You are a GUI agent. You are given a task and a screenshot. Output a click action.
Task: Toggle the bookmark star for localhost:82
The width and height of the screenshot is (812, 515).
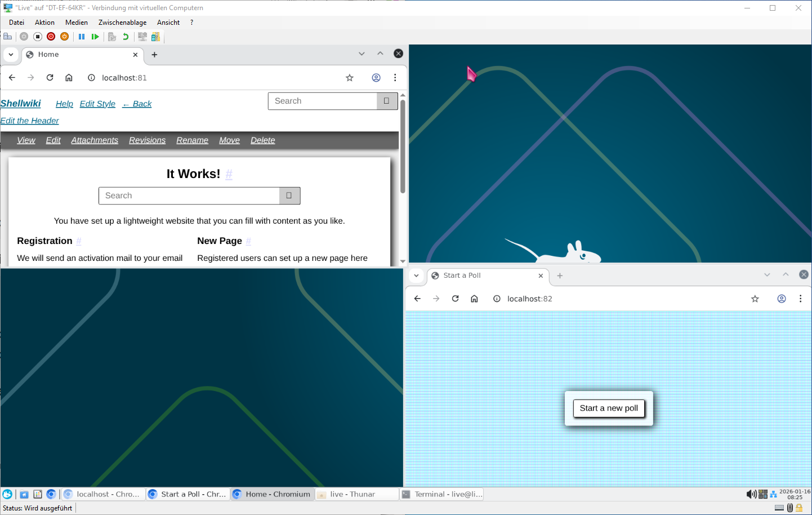(x=755, y=299)
